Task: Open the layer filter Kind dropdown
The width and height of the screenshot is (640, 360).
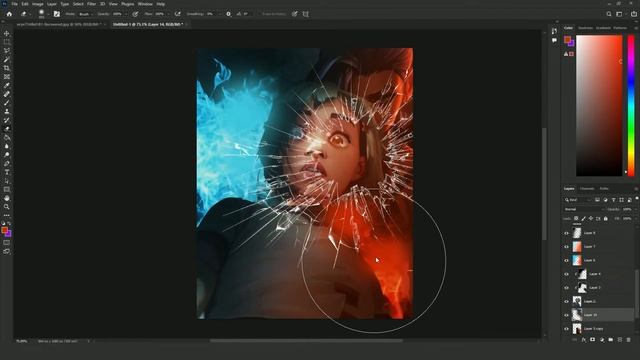Action: pyautogui.click(x=578, y=200)
